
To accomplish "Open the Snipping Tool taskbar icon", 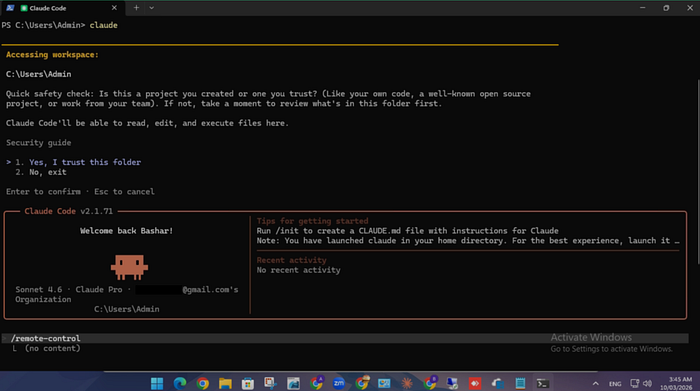I will 271,383.
